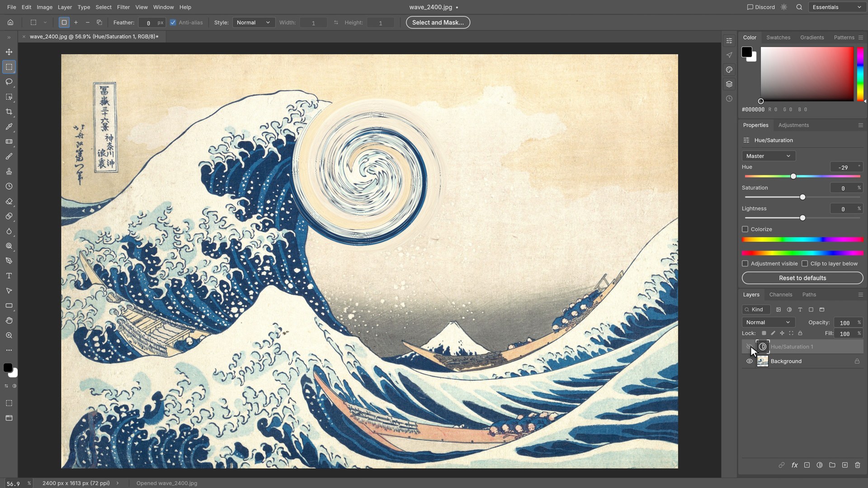
Task: Click the Home icon in options bar
Action: click(10, 22)
